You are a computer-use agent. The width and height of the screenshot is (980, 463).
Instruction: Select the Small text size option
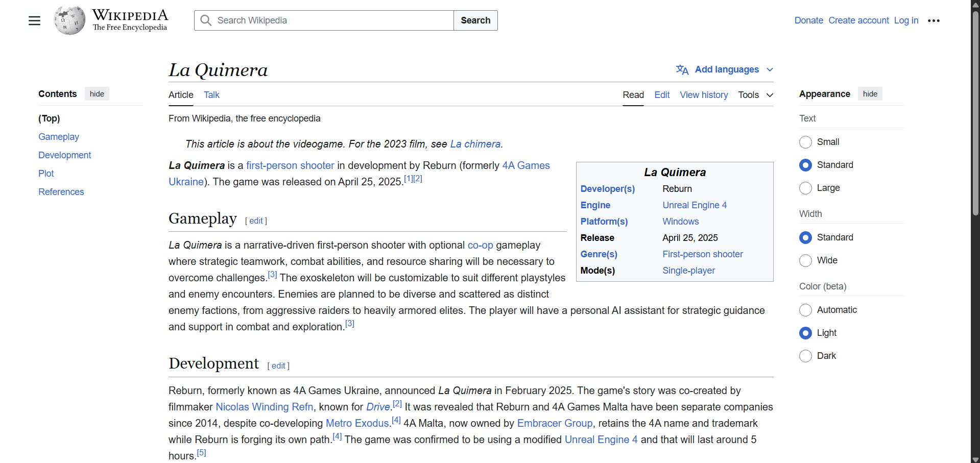click(805, 142)
